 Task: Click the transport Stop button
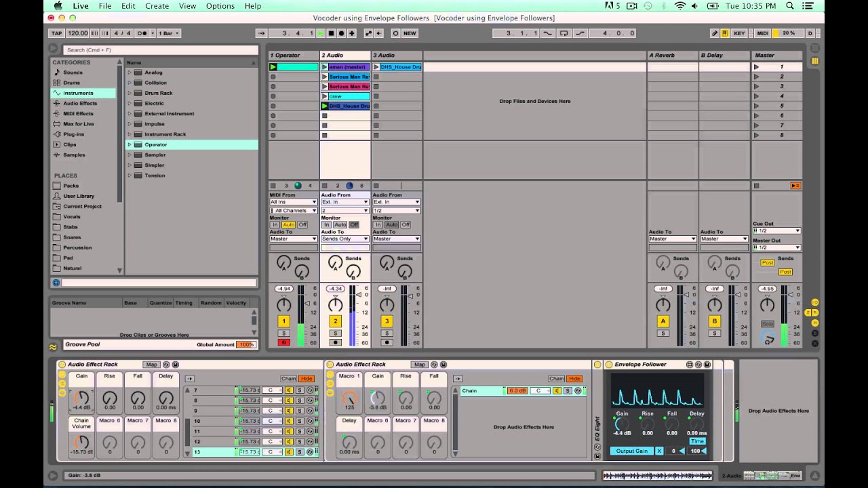click(331, 33)
